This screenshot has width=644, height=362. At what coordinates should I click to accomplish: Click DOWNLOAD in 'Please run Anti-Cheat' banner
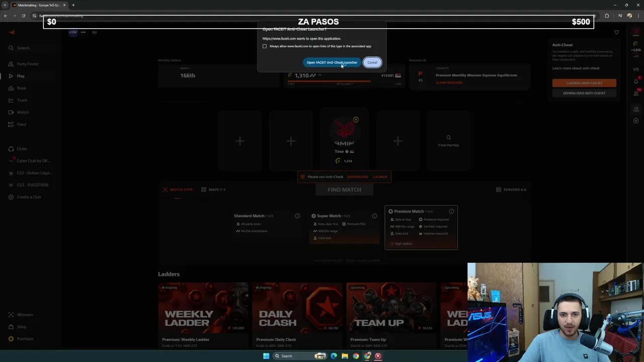point(358,177)
